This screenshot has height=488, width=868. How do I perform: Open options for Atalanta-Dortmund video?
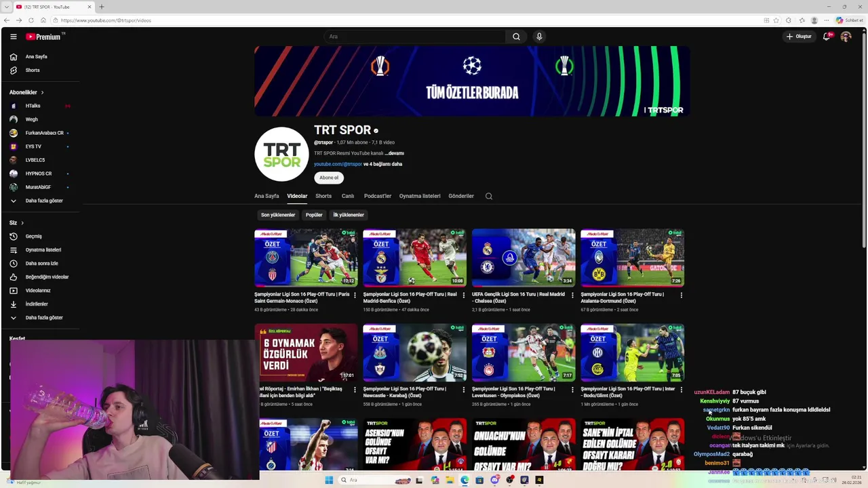[x=681, y=295]
